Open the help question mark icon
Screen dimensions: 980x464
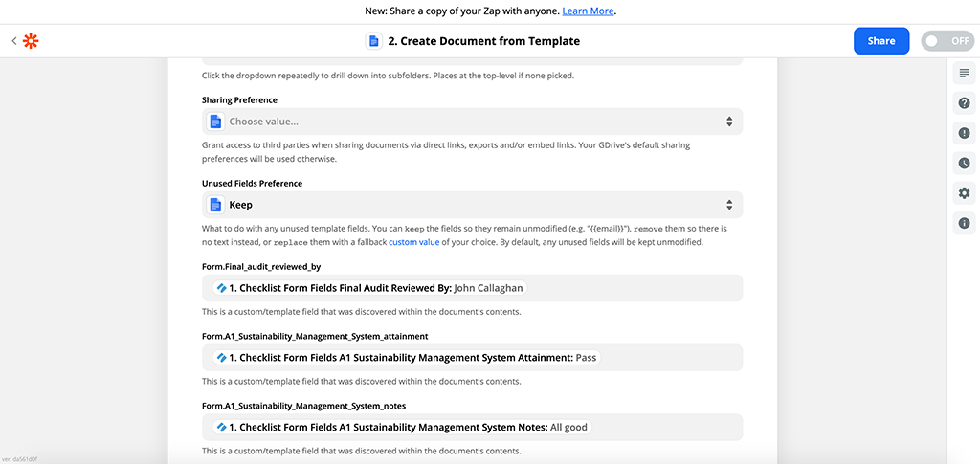click(964, 103)
